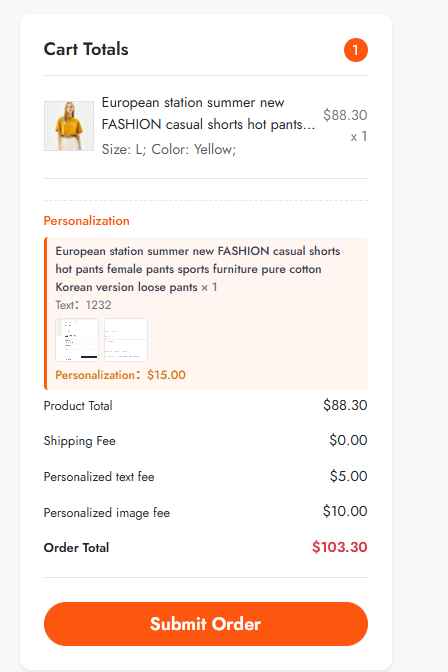The height and width of the screenshot is (672, 448).
Task: Click the Size L Color Yellow text
Action: pos(169,149)
